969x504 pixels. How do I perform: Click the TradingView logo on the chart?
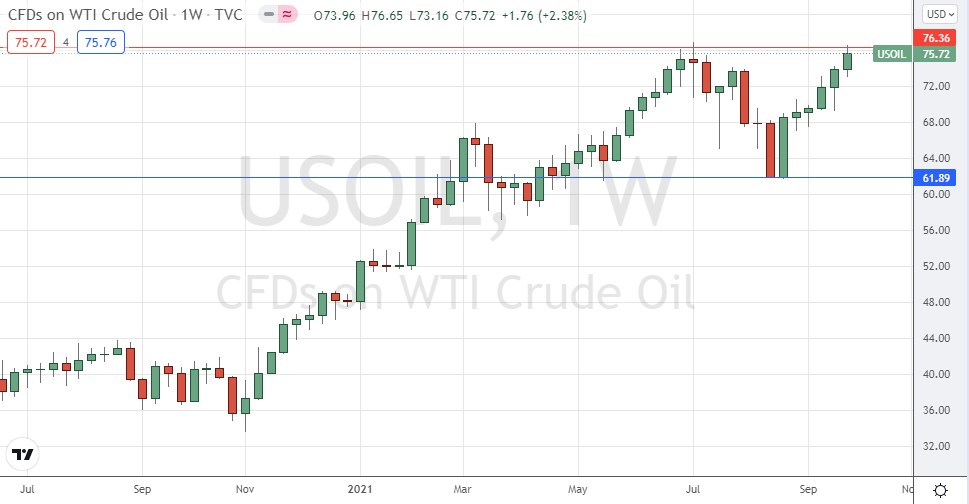24,454
